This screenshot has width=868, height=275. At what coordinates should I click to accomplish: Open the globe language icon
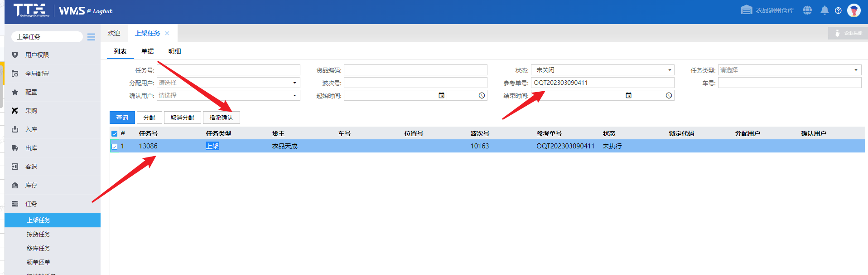[807, 10]
